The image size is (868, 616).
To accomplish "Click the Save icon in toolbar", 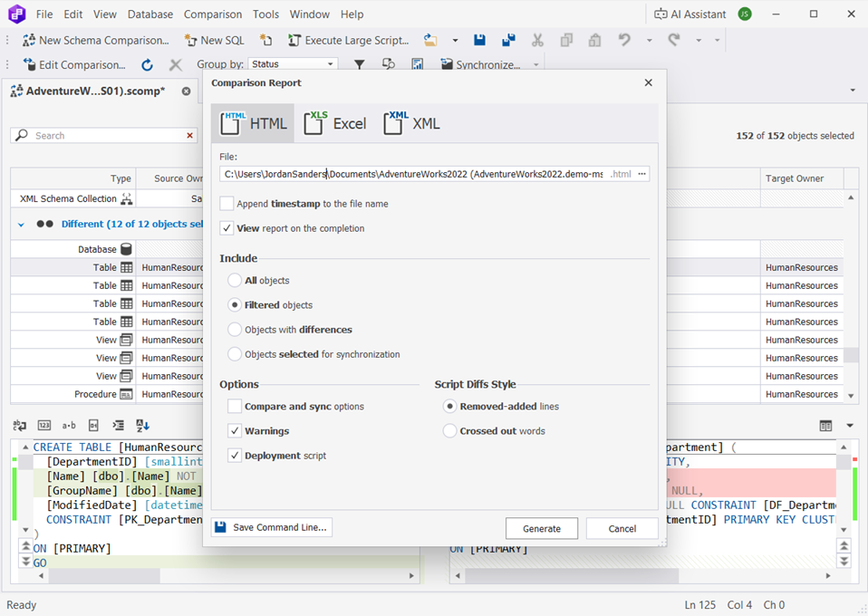I will point(479,40).
